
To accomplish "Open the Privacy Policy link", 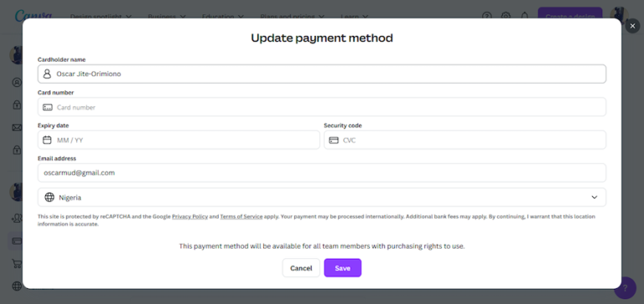I will point(190,216).
